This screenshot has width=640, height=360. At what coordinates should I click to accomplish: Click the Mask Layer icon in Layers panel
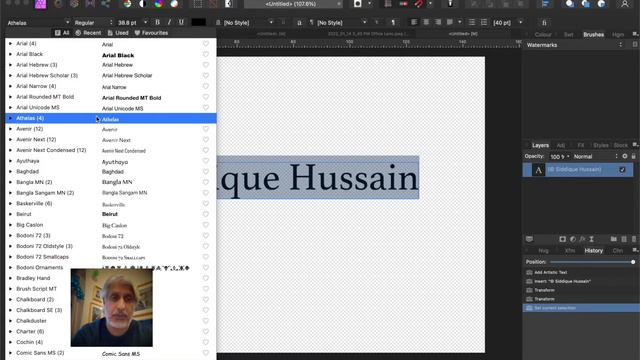click(x=562, y=239)
